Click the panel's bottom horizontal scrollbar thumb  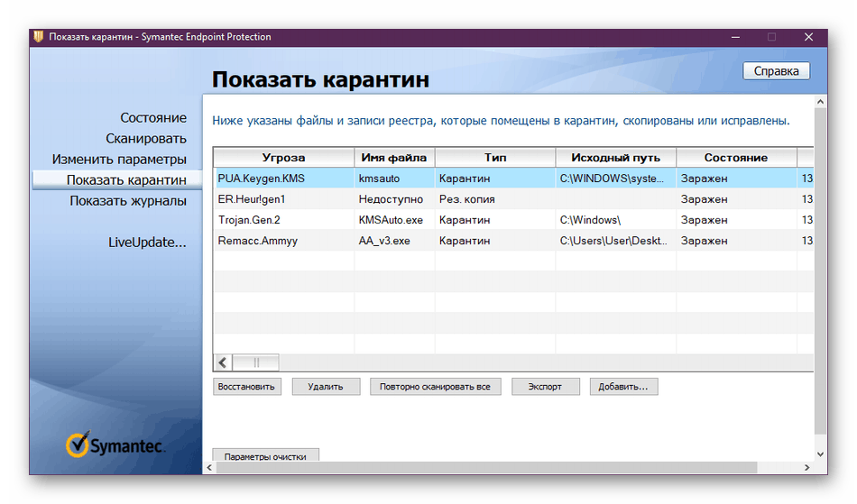[486, 467]
